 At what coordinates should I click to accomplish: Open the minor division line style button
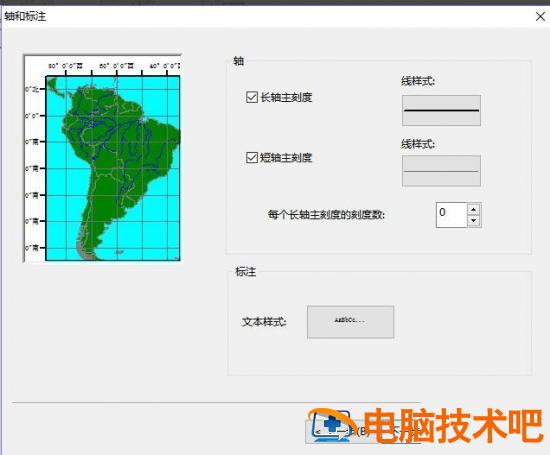pyautogui.click(x=441, y=171)
